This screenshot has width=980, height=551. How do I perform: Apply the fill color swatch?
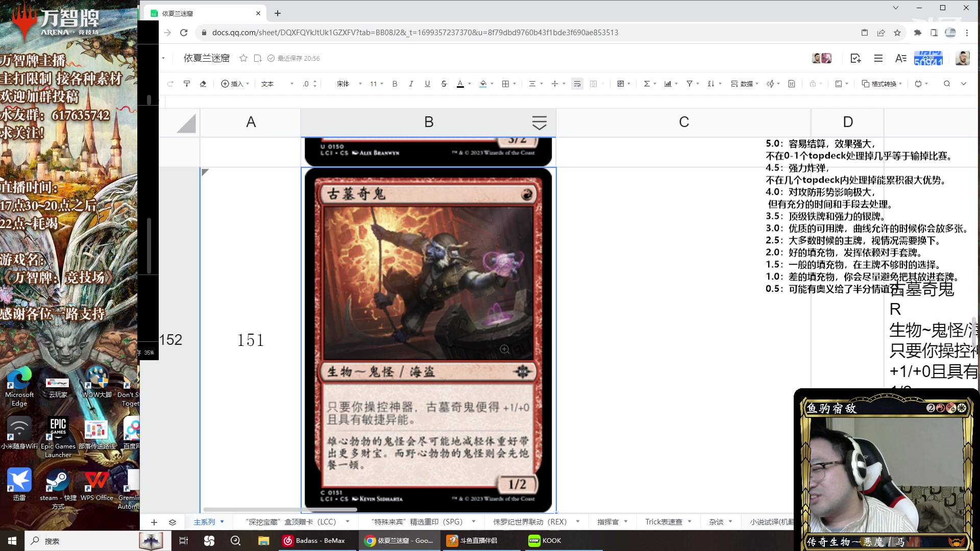483,84
